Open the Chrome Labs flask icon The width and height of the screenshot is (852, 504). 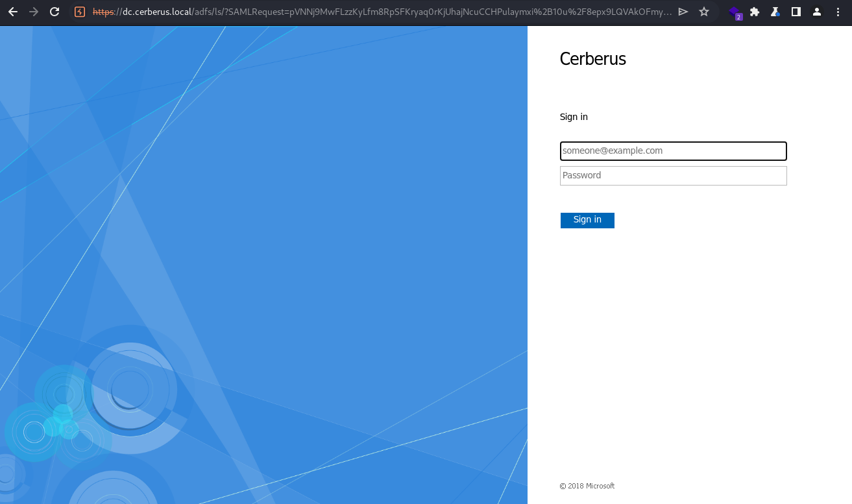click(x=775, y=12)
